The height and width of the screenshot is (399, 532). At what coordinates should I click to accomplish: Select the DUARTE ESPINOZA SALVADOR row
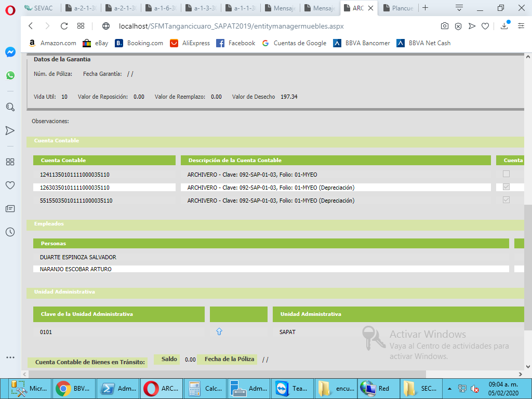pos(271,257)
